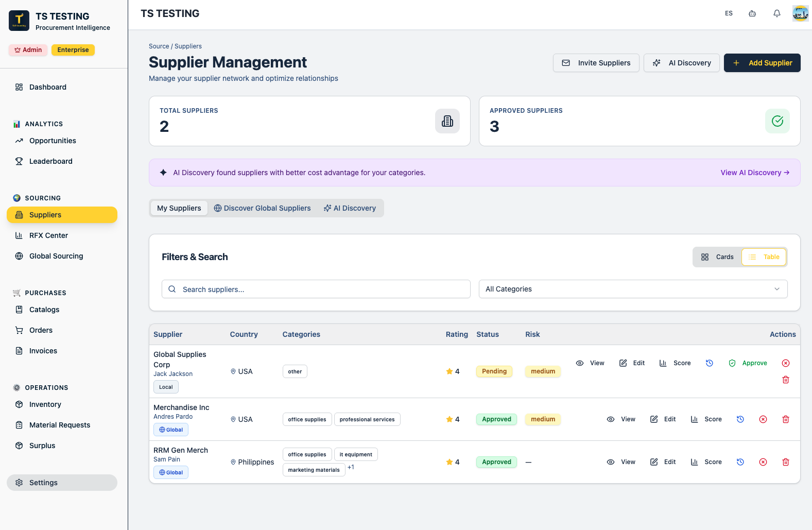Click the Enterprise badge
The height and width of the screenshot is (530, 812).
(x=73, y=50)
